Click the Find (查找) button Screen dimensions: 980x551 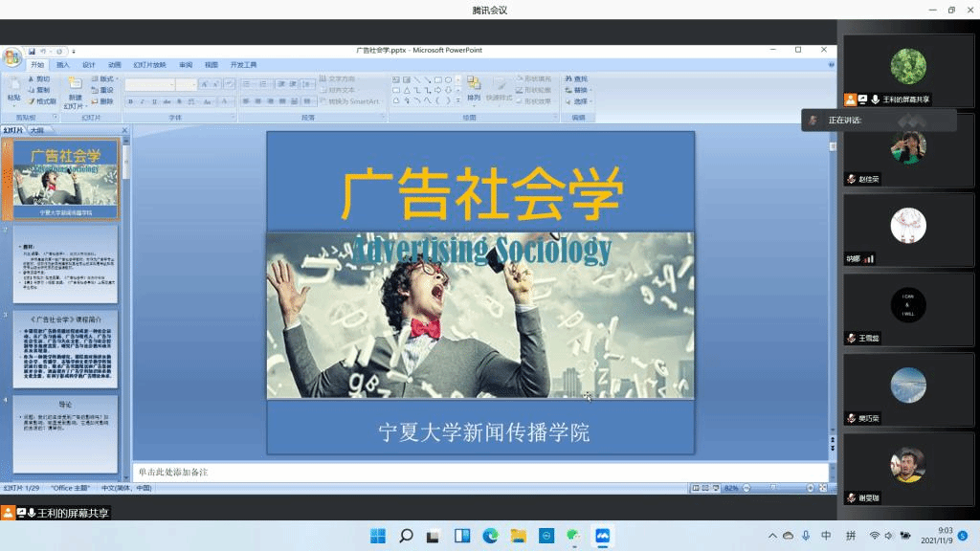(577, 78)
